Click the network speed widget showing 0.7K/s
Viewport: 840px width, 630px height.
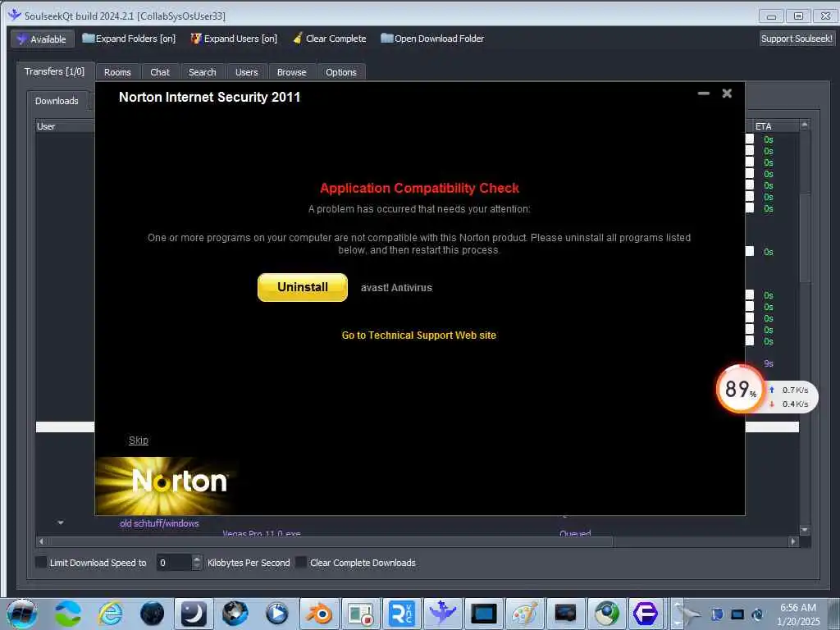792,397
